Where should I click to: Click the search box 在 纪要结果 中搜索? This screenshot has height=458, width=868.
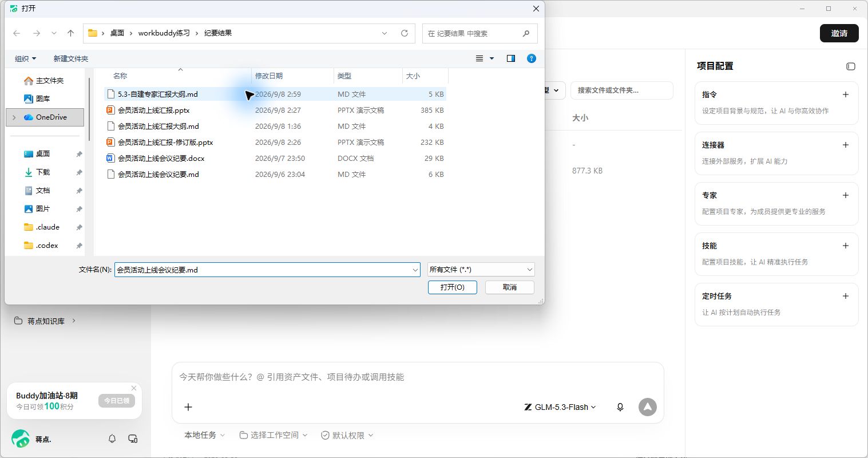(x=479, y=33)
